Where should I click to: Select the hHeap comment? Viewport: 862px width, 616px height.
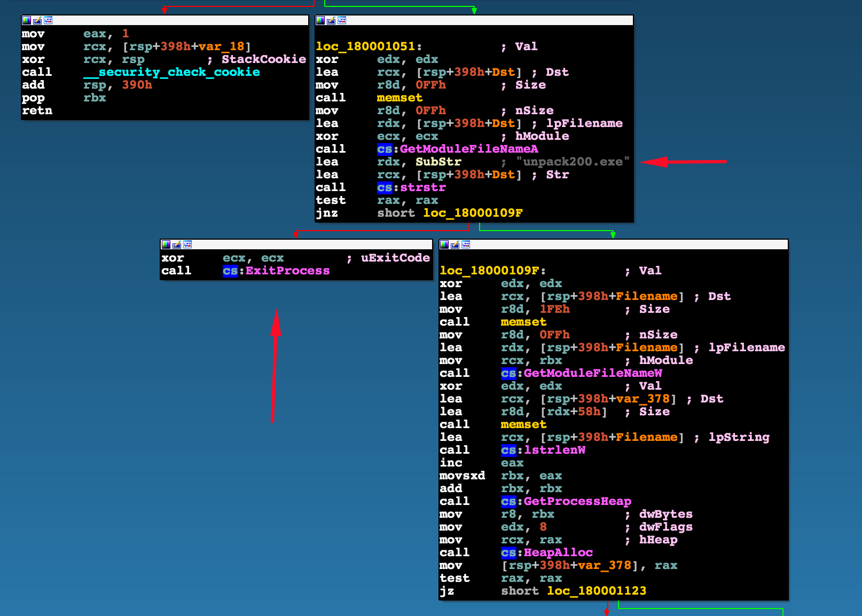pyautogui.click(x=659, y=540)
